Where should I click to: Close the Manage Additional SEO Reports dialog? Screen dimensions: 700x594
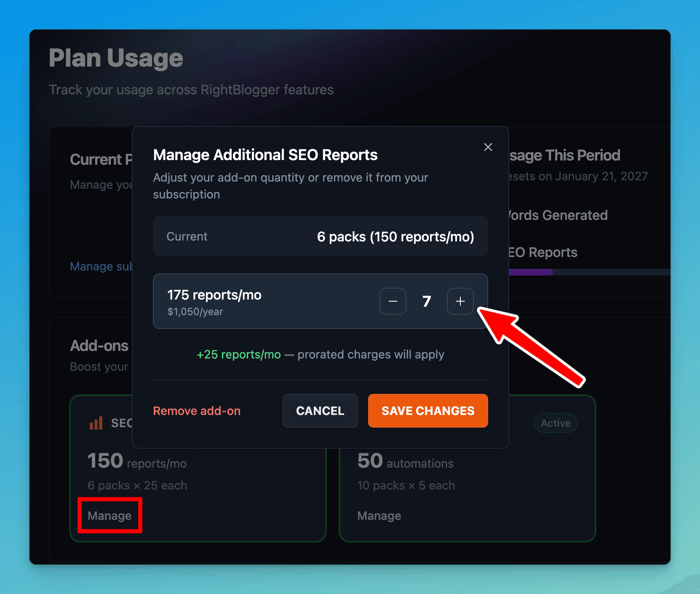(488, 147)
